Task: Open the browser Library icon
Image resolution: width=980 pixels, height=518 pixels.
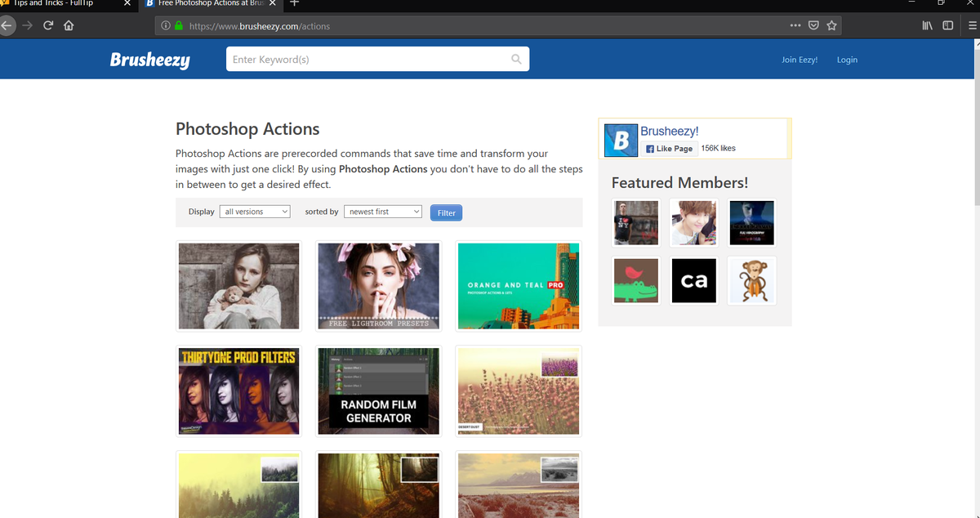Action: [927, 25]
